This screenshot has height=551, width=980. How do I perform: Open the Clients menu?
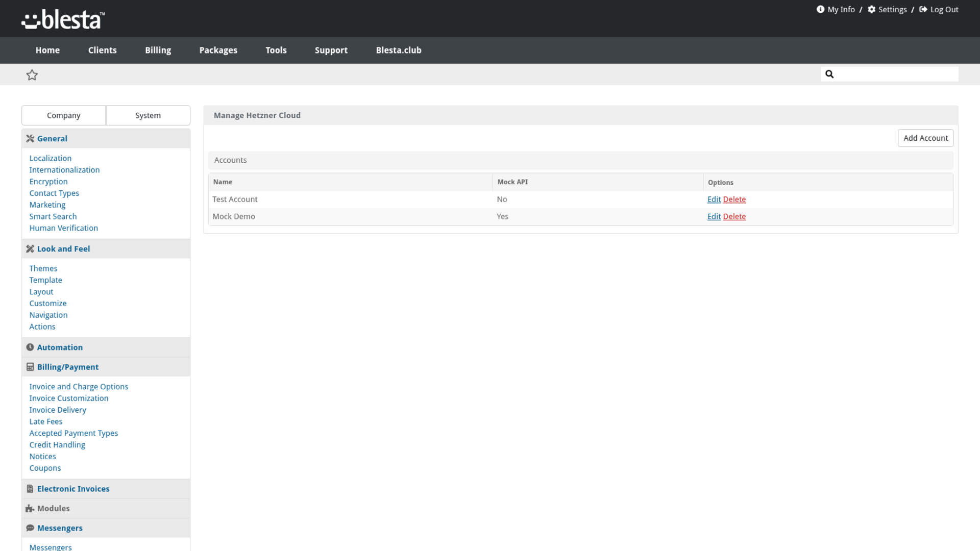[102, 50]
